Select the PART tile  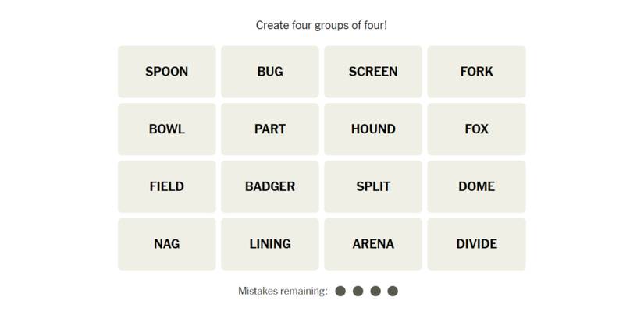pos(270,129)
